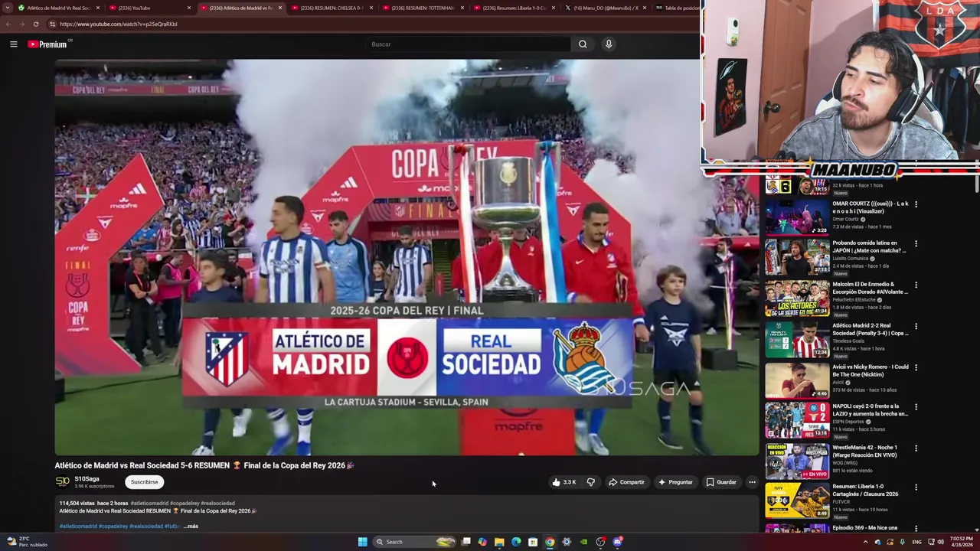Screen dimensions: 980x551
Task: Open Compartir share dialog
Action: coord(626,482)
